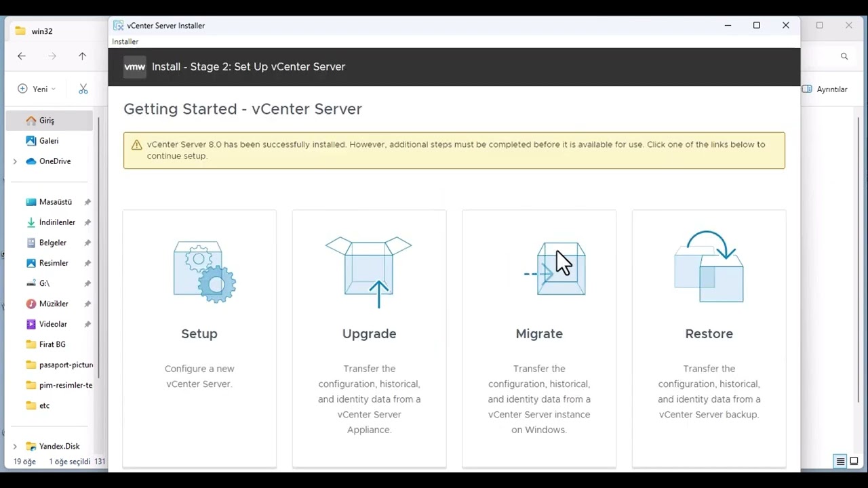Open the Masaüstü folder
Screen dimensions: 868x488
55,202
